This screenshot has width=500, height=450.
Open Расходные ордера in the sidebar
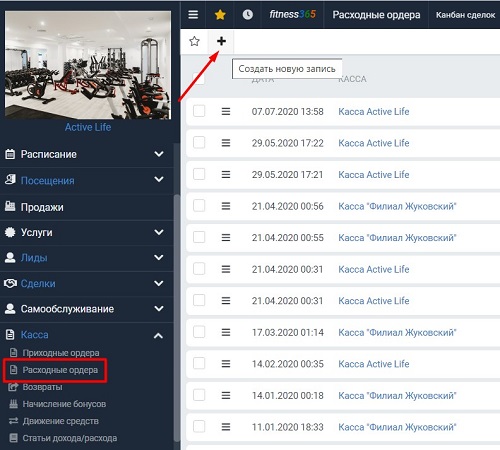click(60, 370)
